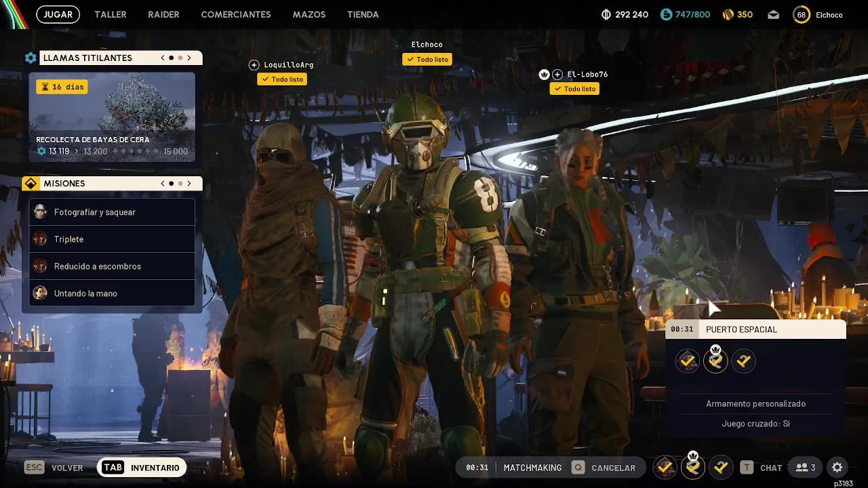Click the Llamas Titilantes event gear icon
Screen dimensions: 868x488
coord(31,58)
